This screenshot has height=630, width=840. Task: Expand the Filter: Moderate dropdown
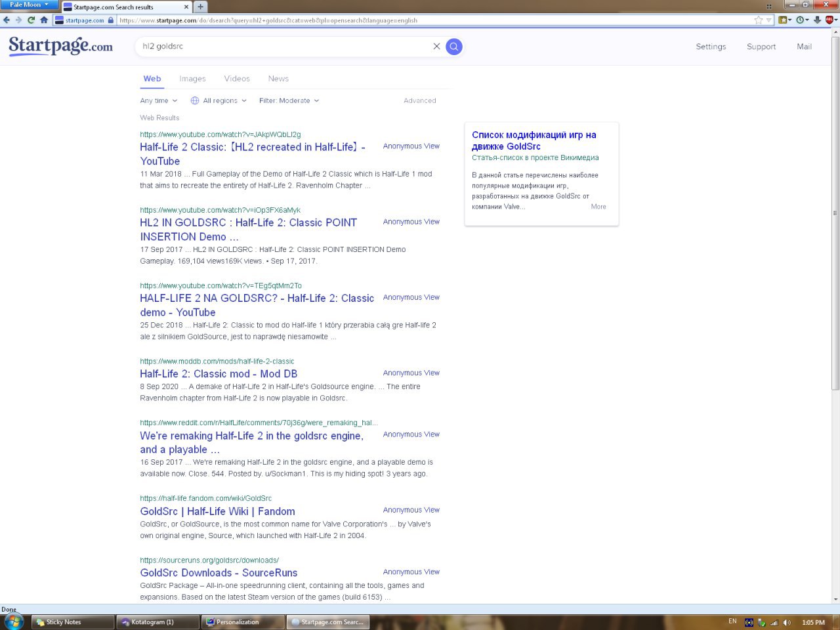289,100
